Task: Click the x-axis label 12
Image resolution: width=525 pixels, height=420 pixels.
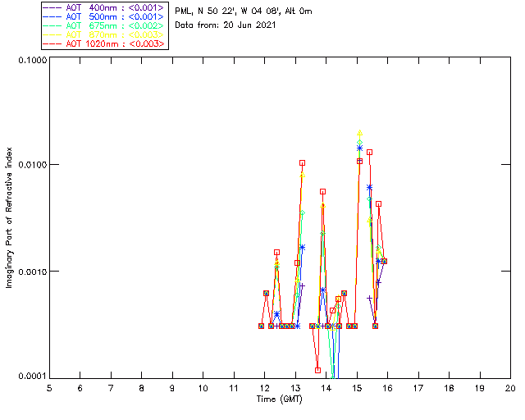Action: tap(264, 388)
